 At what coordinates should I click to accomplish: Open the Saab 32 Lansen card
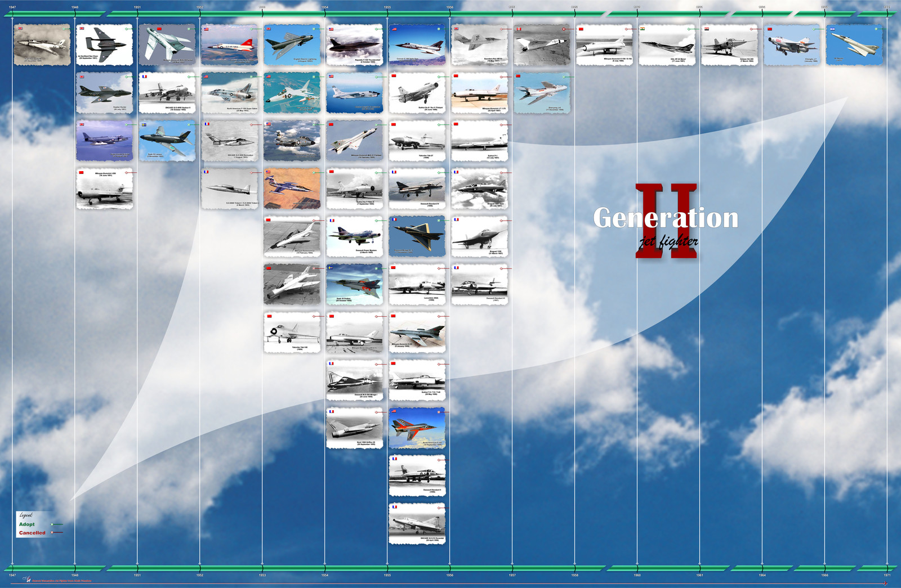[x=167, y=141]
